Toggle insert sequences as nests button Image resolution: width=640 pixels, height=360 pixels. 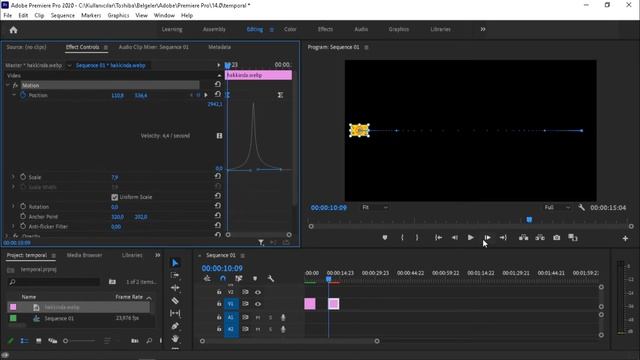point(207,278)
